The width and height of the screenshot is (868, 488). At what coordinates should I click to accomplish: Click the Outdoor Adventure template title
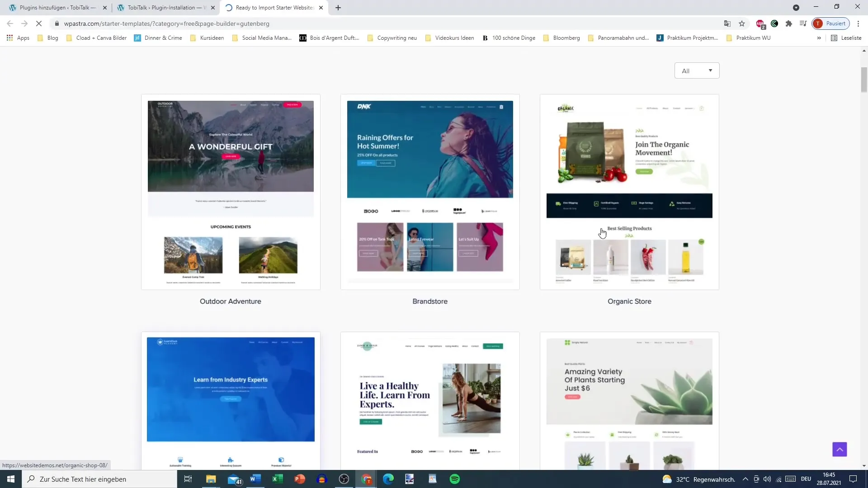[x=231, y=301]
